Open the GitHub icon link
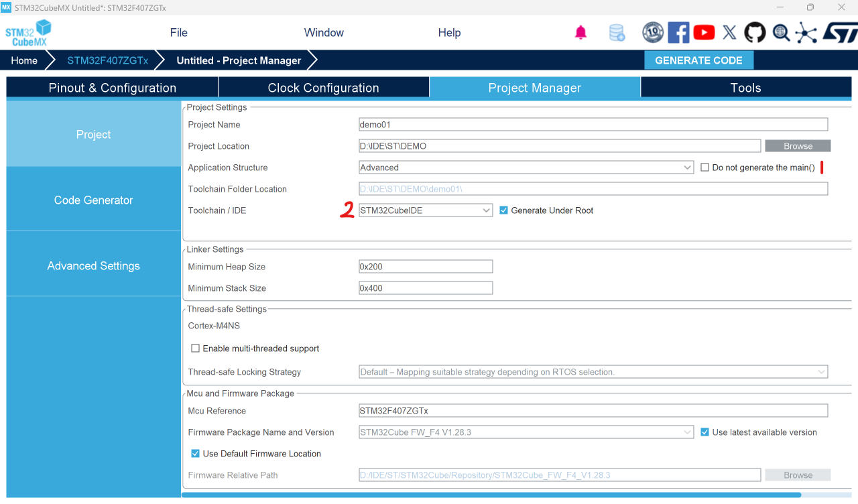This screenshot has width=858, height=504. tap(755, 32)
